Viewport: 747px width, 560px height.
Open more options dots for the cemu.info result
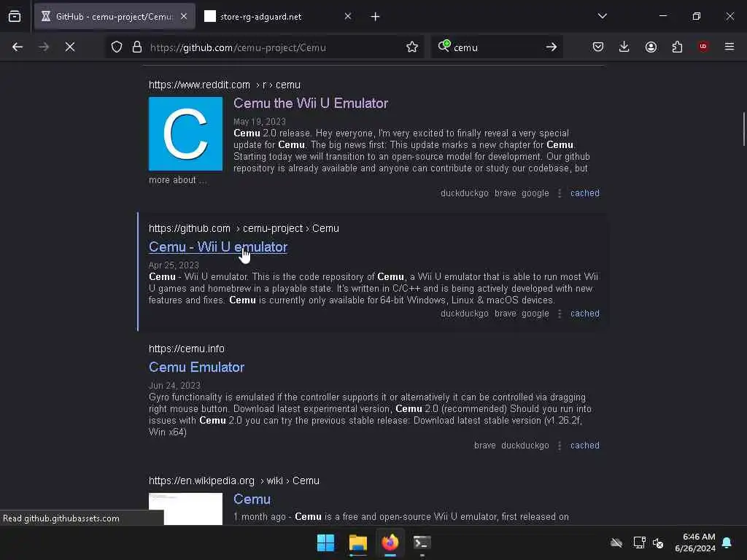coord(560,446)
